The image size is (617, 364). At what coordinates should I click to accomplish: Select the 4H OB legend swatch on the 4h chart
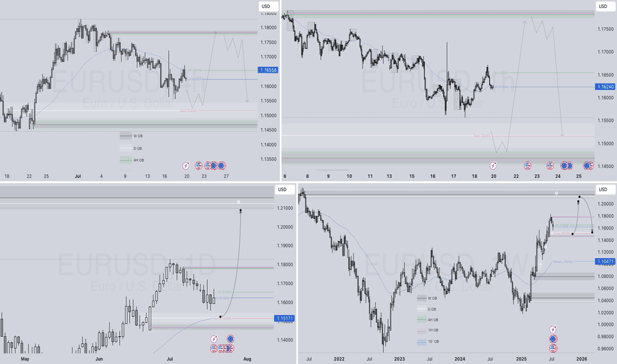point(126,160)
